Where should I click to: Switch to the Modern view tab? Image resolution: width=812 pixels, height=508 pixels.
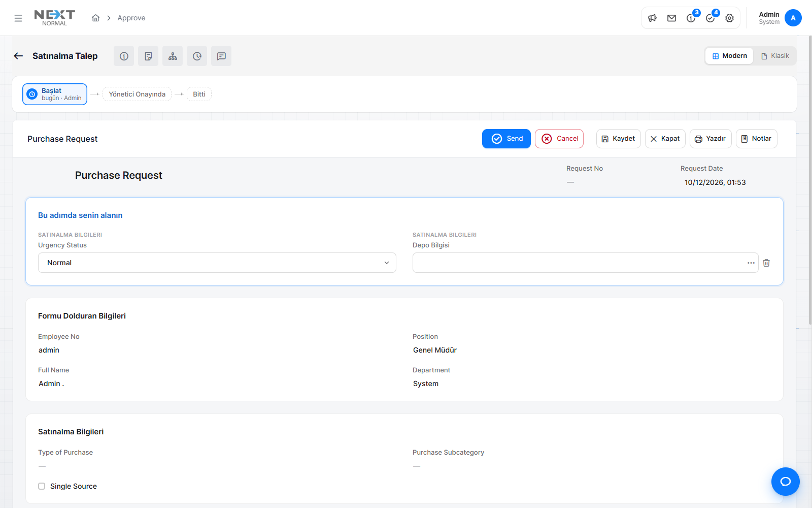[x=729, y=56]
